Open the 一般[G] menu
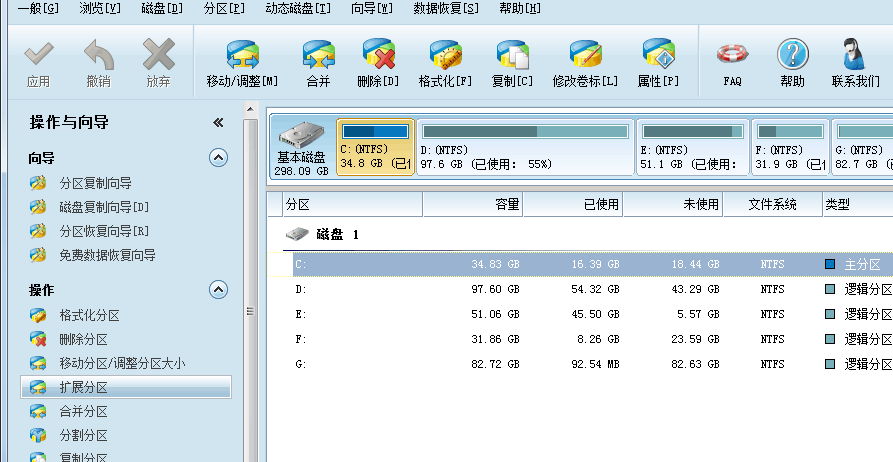The height and width of the screenshot is (462, 893). pyautogui.click(x=38, y=9)
